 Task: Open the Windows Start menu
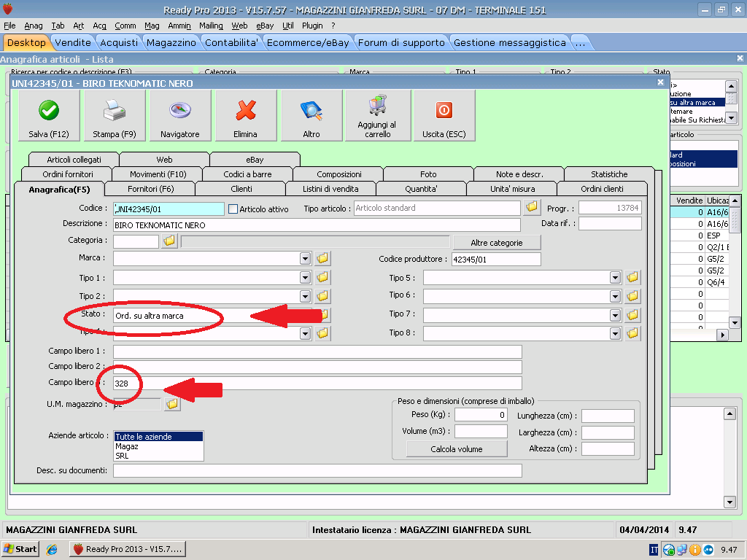[x=20, y=549]
